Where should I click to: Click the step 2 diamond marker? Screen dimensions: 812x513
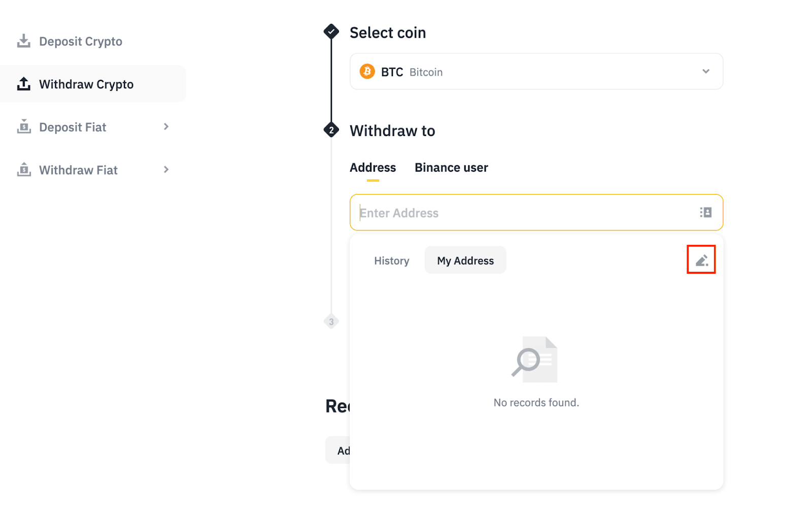pos(331,131)
